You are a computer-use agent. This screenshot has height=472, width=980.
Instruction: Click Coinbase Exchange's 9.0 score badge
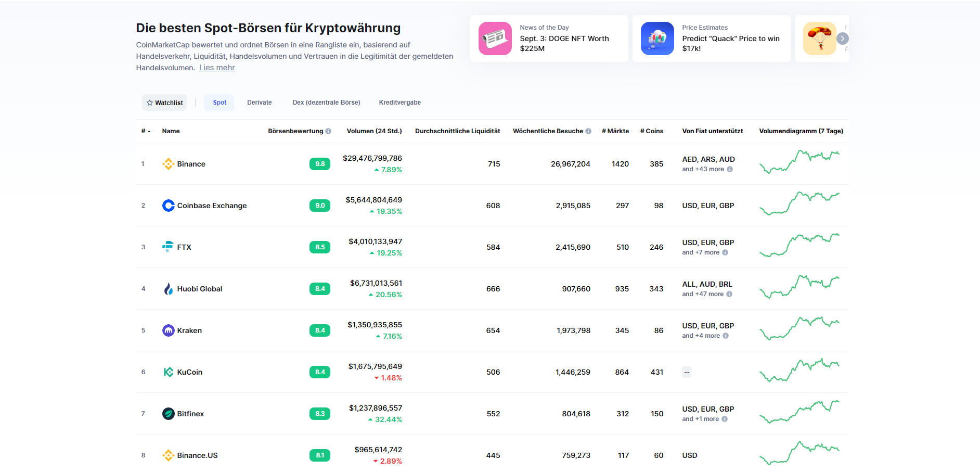320,206
